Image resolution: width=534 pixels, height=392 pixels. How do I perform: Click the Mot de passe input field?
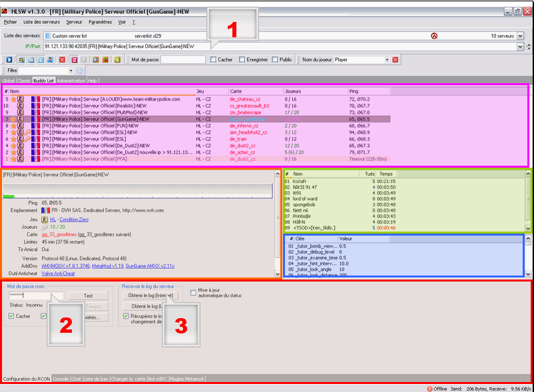coord(182,60)
